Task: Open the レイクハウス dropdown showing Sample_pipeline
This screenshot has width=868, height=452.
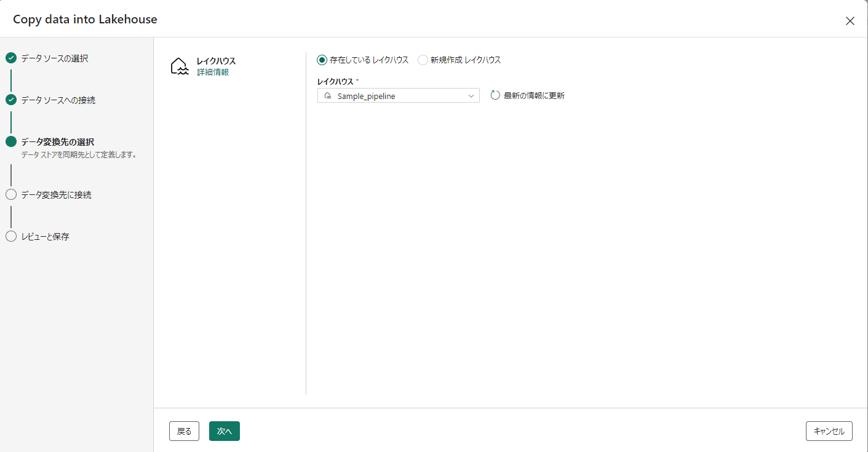Action: pos(399,96)
